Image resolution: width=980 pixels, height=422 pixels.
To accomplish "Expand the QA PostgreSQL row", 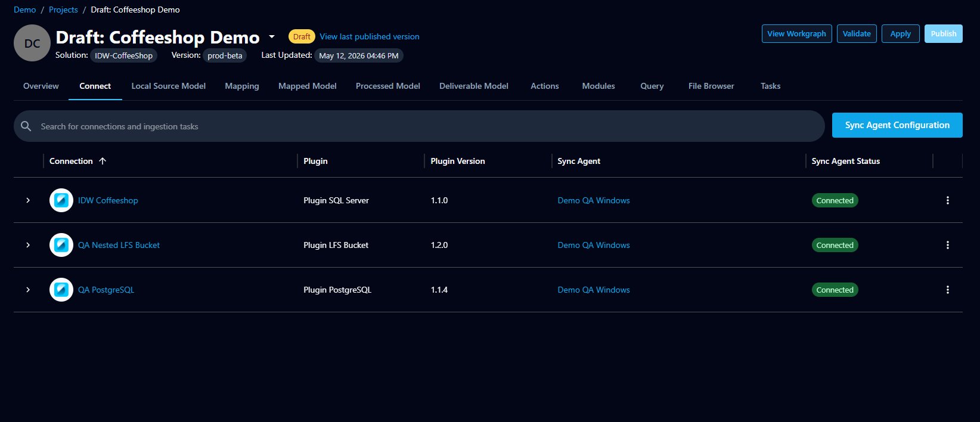I will [28, 290].
